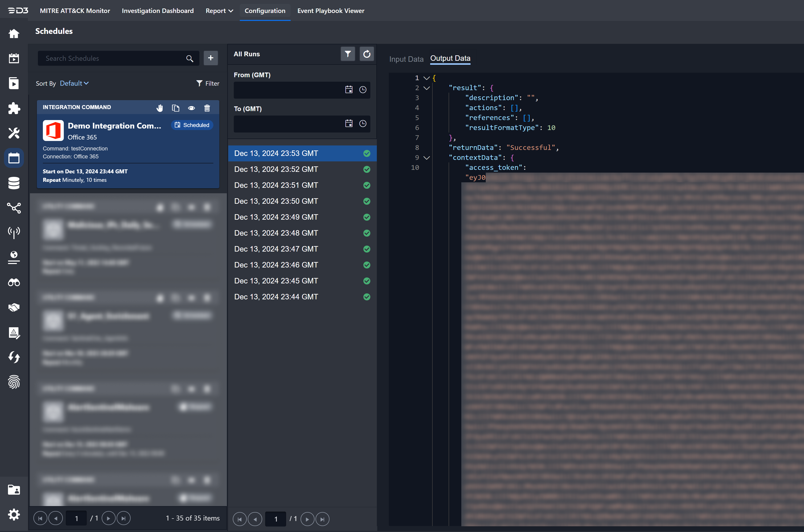Click the hand icon on integration command card
Screen dimensions: 804x532
tap(160, 108)
